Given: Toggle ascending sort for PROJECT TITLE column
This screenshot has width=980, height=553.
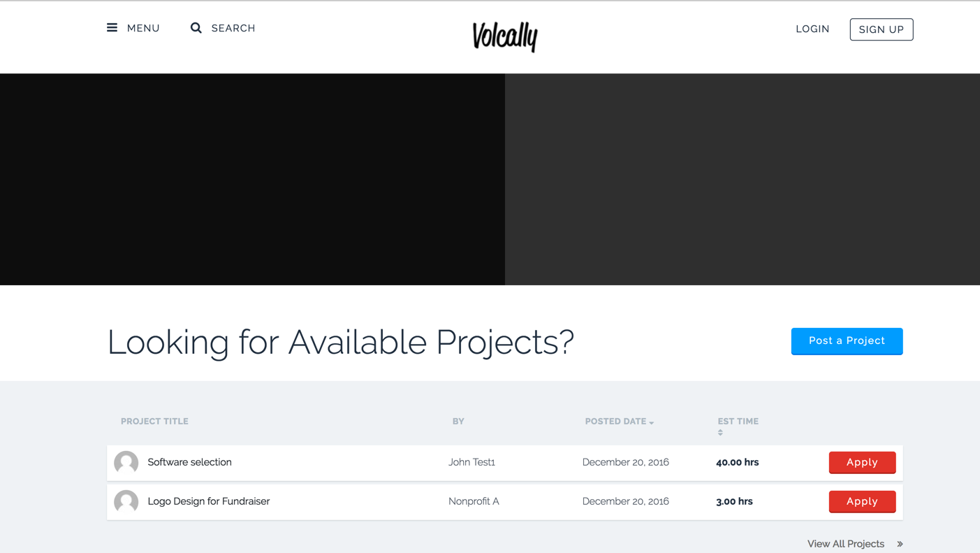Looking at the screenshot, I should [x=154, y=421].
